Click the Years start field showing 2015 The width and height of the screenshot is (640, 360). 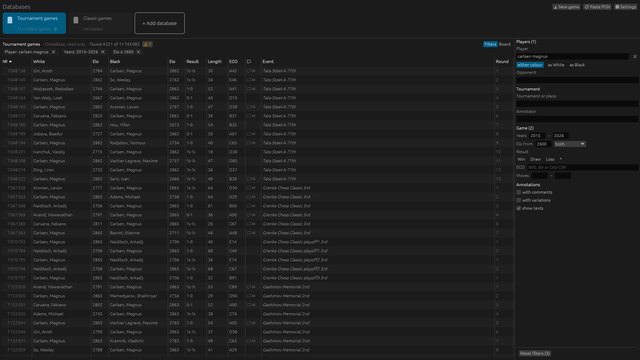click(x=537, y=136)
